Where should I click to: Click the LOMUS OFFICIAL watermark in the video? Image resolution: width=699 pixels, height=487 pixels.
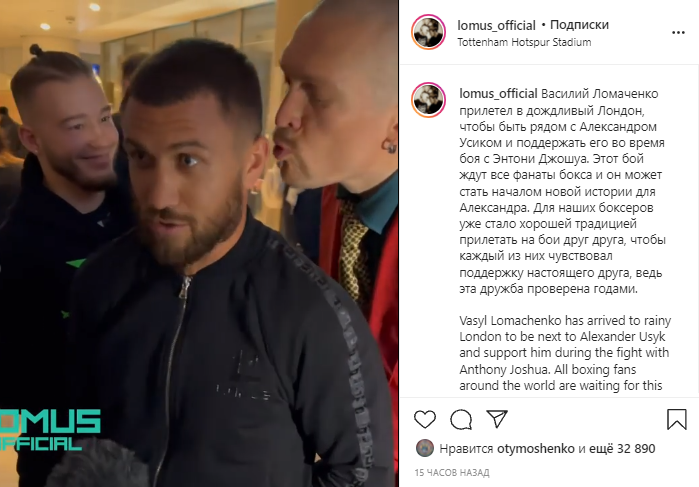(x=50, y=430)
